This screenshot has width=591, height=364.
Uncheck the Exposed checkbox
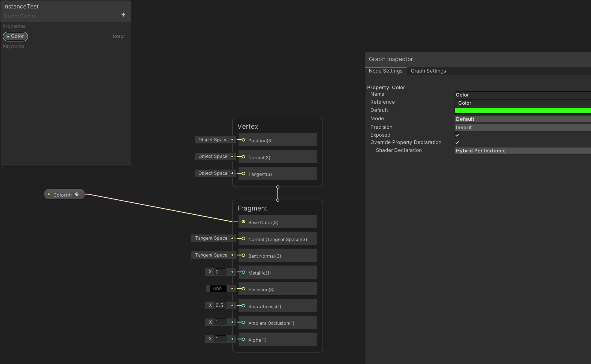pos(457,135)
